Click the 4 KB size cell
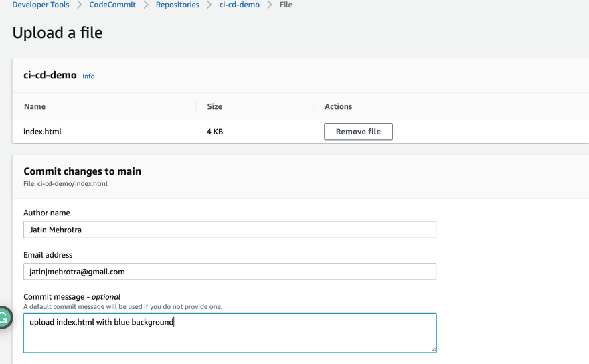Viewport: 589px width, 364px height. (215, 132)
